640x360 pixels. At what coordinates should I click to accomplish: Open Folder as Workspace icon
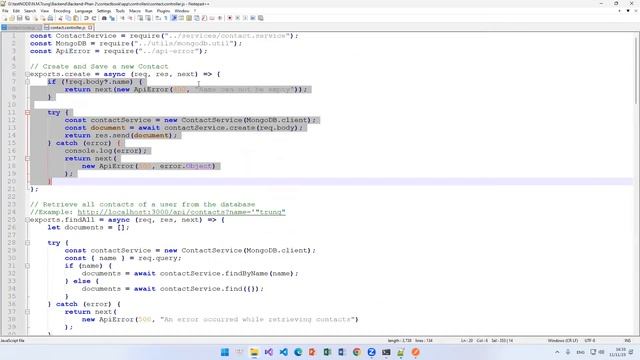[x=212, y=18]
